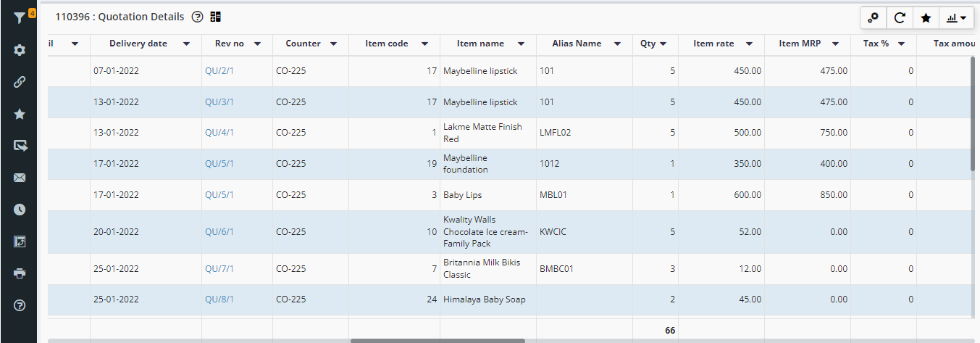This screenshot has width=980, height=343.
Task: Click the Qty total 66 cell
Action: pos(656,330)
